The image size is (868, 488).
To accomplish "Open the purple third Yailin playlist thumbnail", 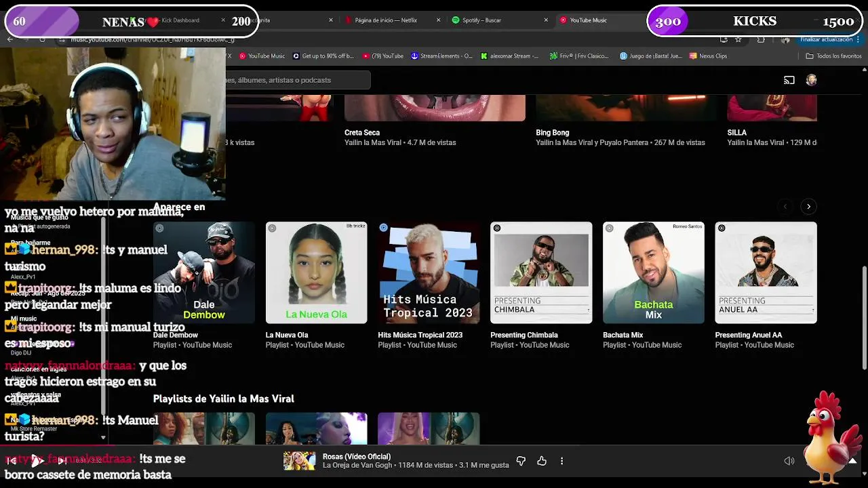I will pos(429,428).
